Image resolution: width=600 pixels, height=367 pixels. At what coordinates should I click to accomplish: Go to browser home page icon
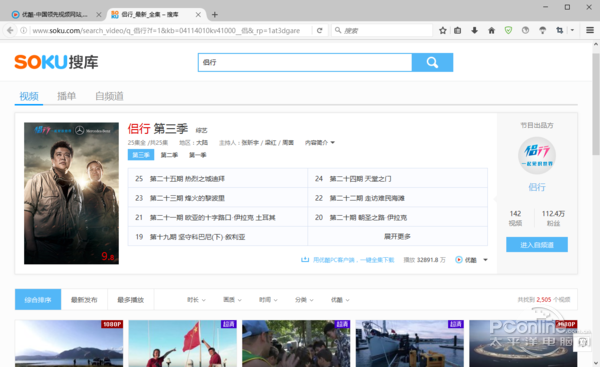491,30
